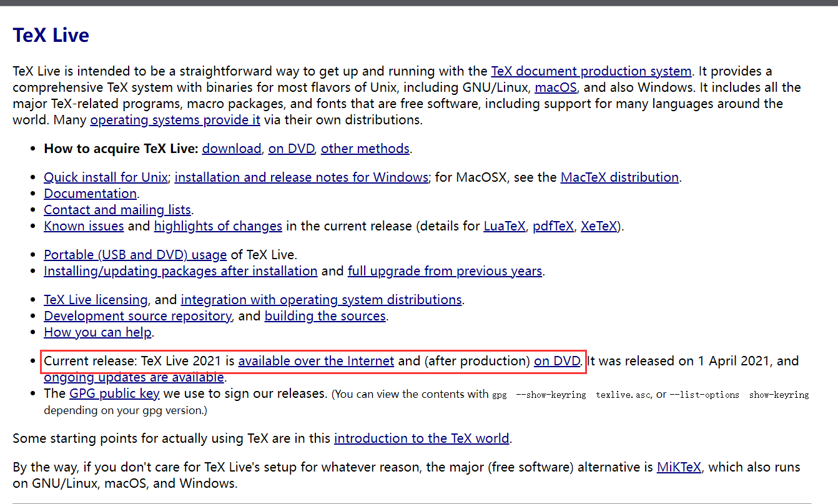
Task: Open TeX Live licensing link
Action: 96,300
